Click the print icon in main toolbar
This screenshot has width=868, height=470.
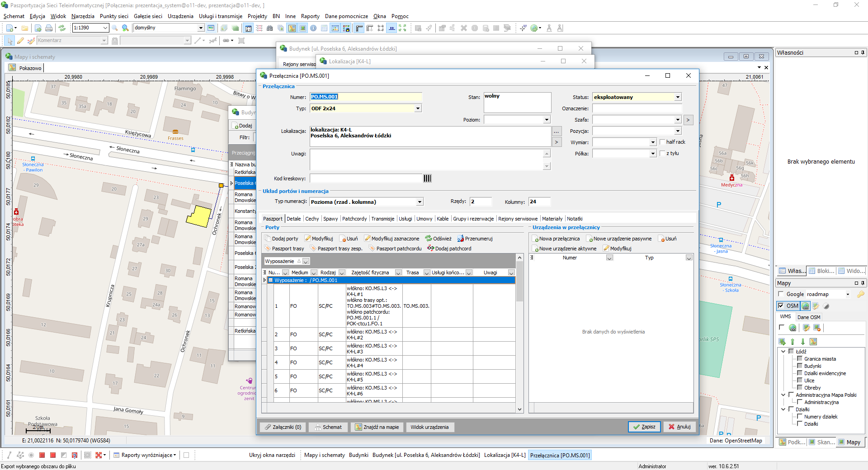click(x=49, y=28)
